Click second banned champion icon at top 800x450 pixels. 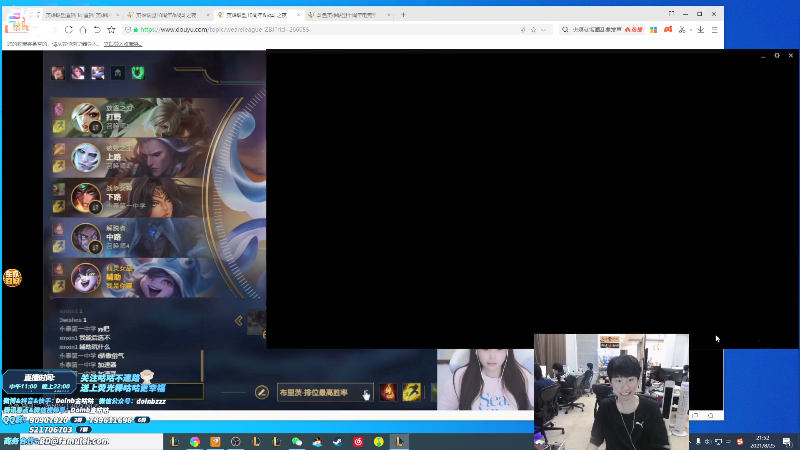point(78,73)
